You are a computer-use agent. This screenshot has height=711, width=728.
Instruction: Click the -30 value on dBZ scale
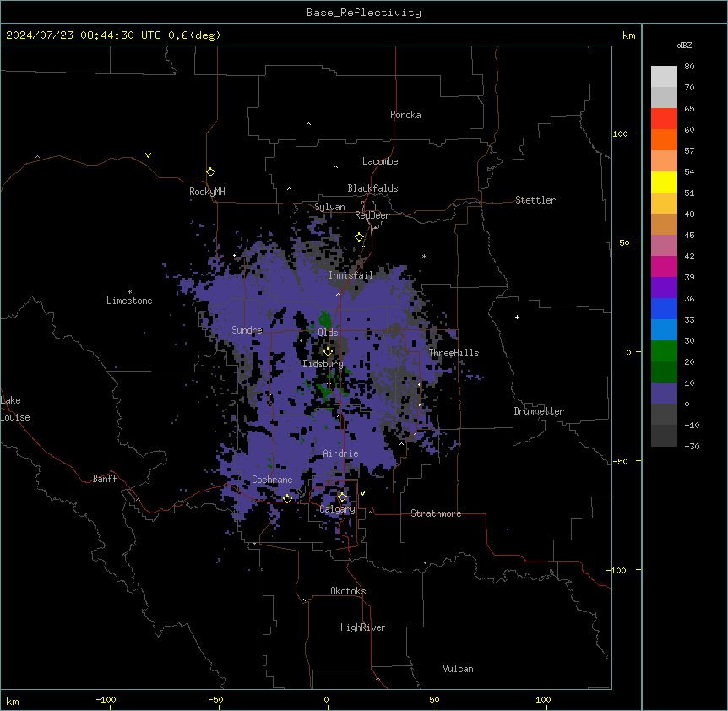[692, 446]
